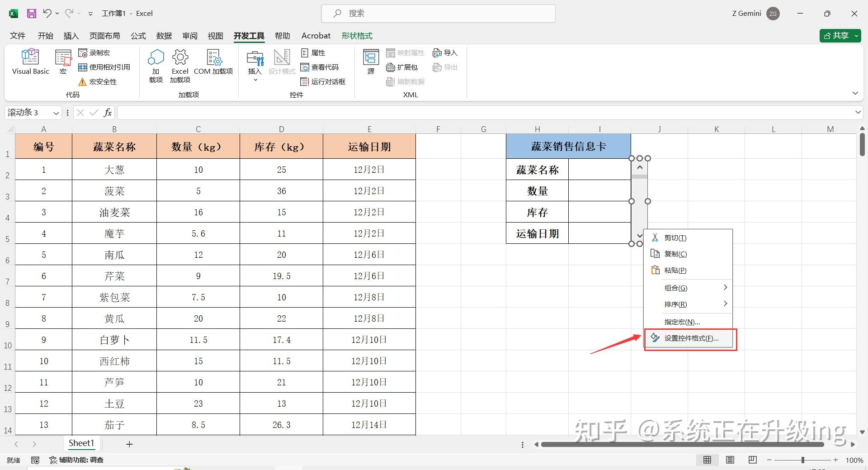Open the Macros (宏) dialog
The width and height of the screenshot is (868, 470).
63,62
